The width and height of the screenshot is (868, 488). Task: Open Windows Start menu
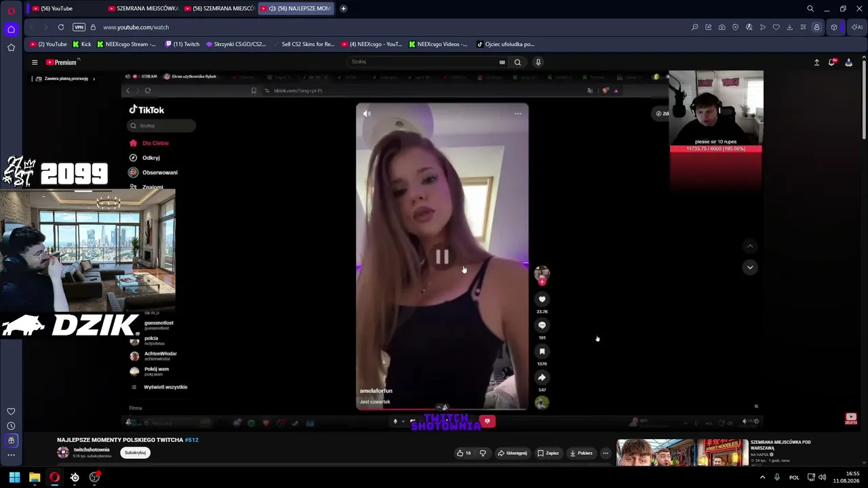(x=14, y=477)
